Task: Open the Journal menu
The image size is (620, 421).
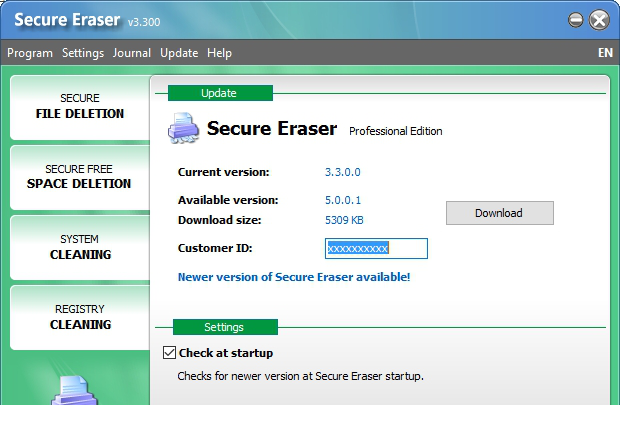Action: coord(132,53)
